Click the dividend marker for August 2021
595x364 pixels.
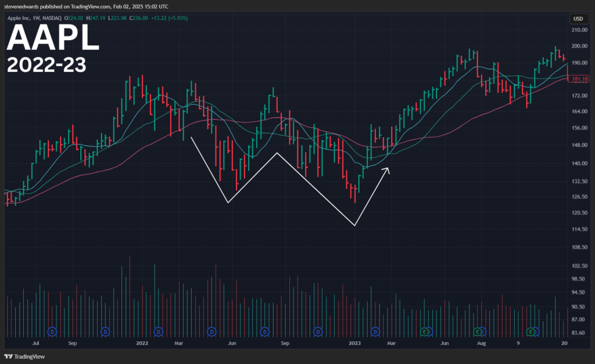click(52, 331)
